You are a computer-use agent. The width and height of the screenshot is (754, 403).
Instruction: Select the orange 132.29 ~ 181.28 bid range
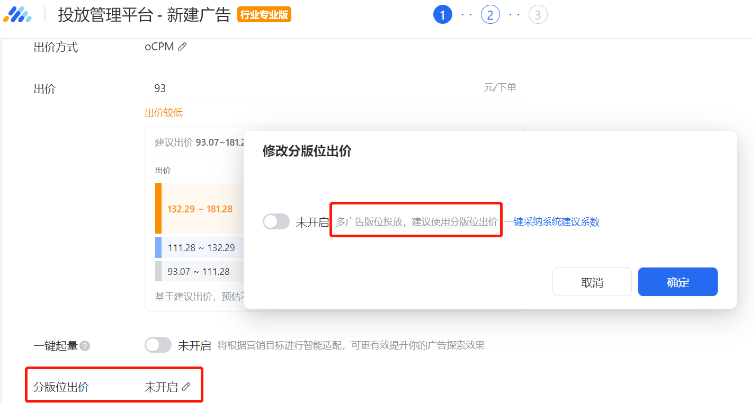tap(198, 209)
